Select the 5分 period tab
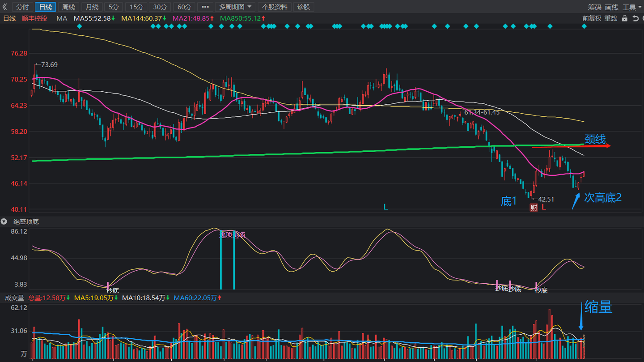644x362 pixels. tap(114, 7)
